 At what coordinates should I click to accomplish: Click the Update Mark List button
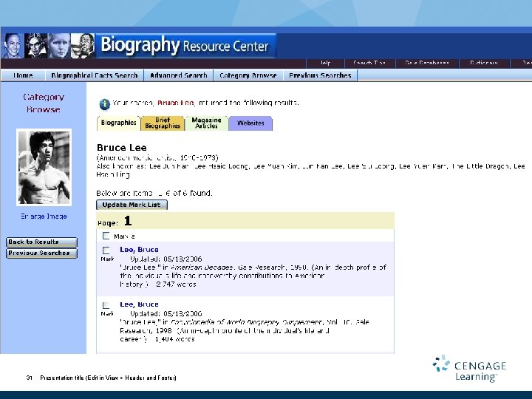(132, 205)
